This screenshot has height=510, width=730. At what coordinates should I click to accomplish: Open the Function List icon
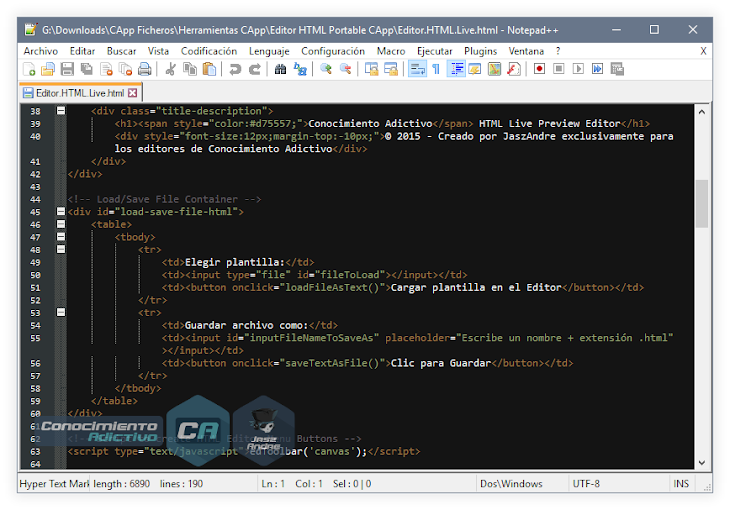514,69
